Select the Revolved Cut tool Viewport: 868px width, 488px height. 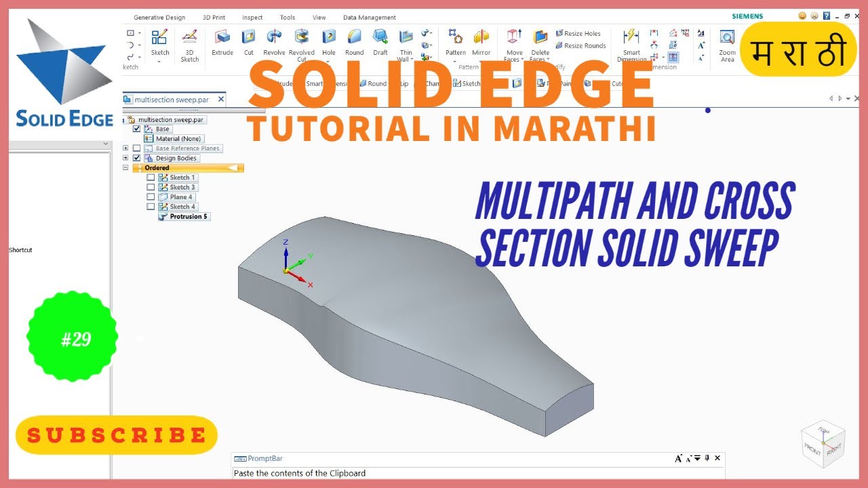click(x=302, y=45)
